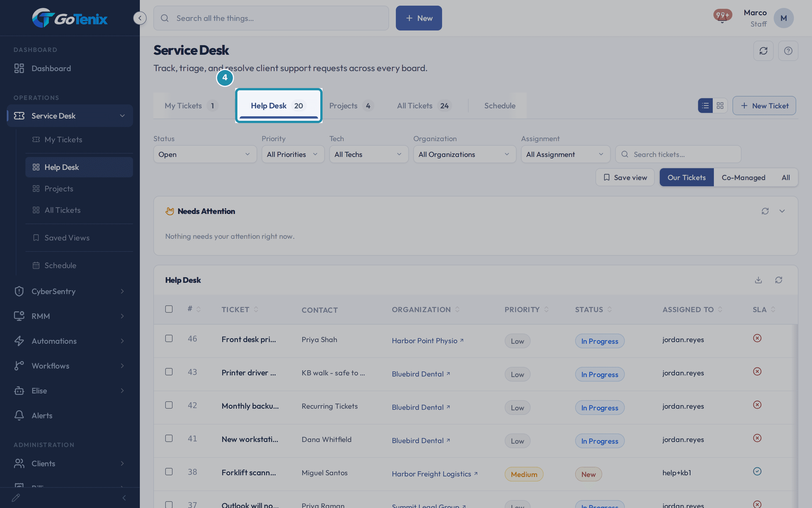
Task: Switch to the Projects tab
Action: 351,106
